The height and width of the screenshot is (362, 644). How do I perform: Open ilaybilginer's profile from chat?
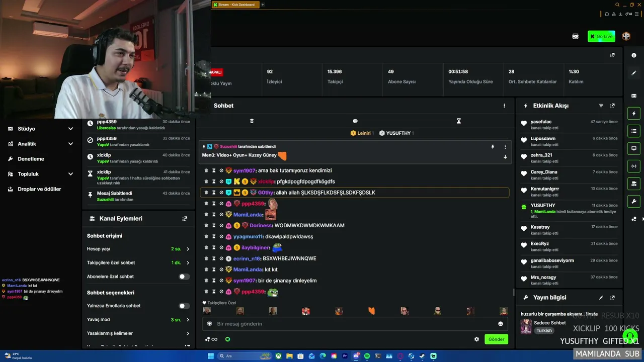pyautogui.click(x=256, y=247)
